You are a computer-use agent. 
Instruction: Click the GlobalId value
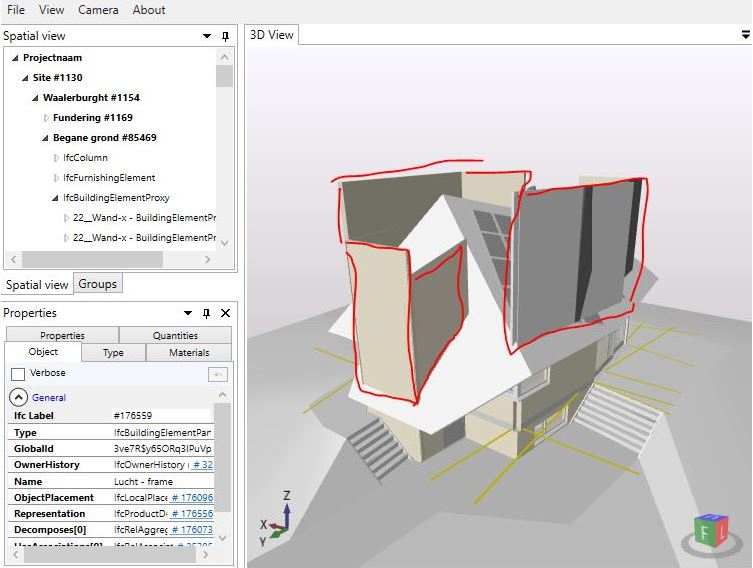[x=162, y=448]
